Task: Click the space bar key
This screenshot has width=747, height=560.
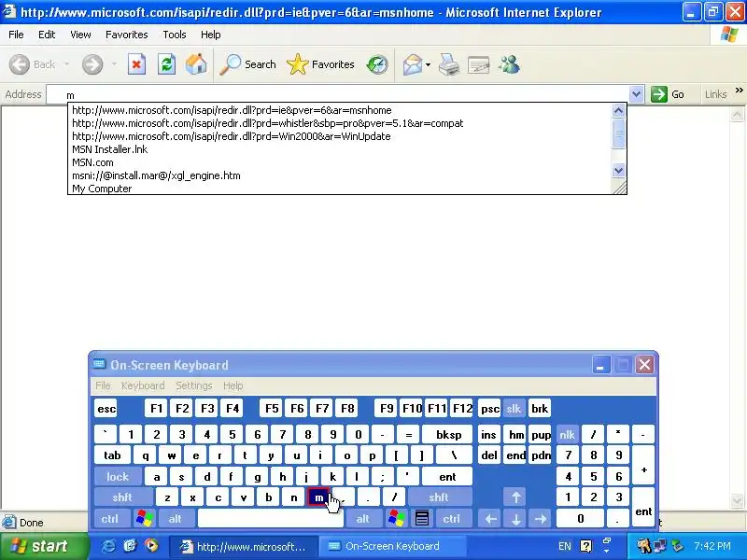Action: (x=271, y=518)
